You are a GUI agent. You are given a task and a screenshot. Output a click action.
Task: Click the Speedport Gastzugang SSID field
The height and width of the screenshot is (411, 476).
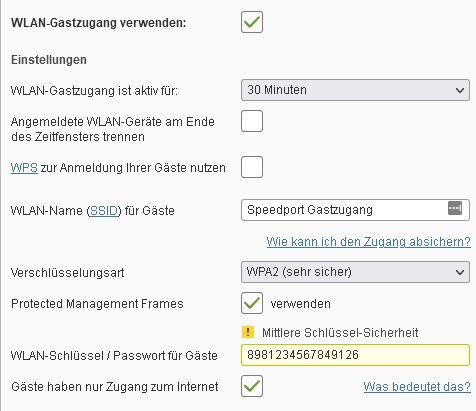[355, 210]
